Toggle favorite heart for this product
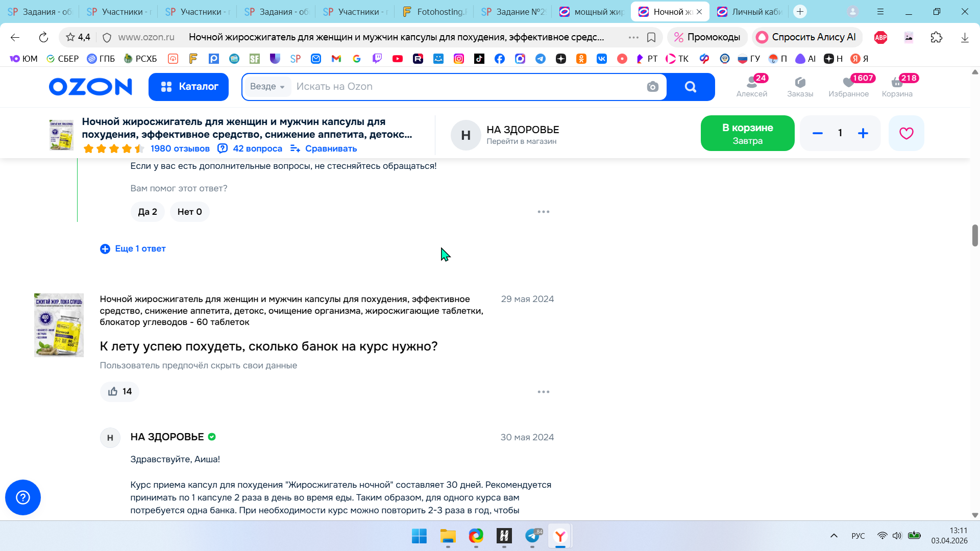This screenshot has width=980, height=551. [906, 133]
